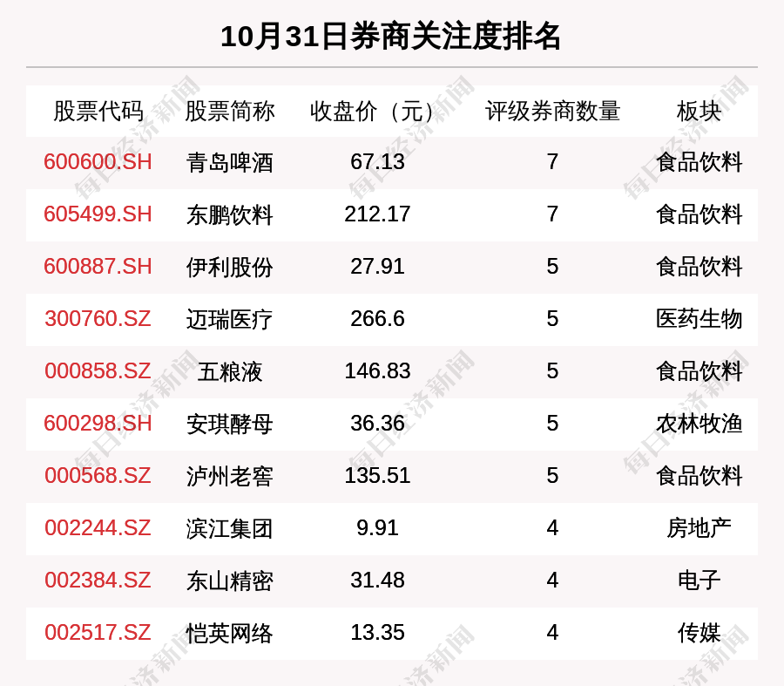The image size is (784, 686).
Task: Select stock name 青岛啤酒
Action: click(x=230, y=163)
